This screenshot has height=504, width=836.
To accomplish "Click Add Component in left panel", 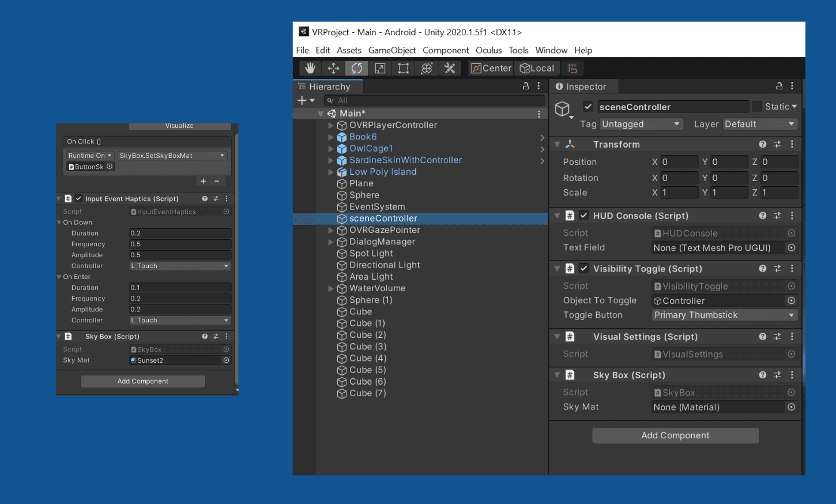I will click(143, 381).
